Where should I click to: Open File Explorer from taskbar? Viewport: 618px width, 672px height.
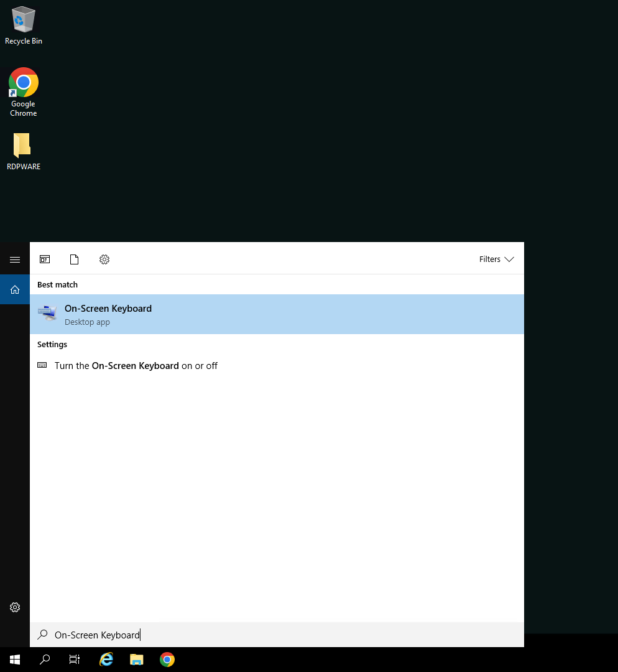(137, 660)
